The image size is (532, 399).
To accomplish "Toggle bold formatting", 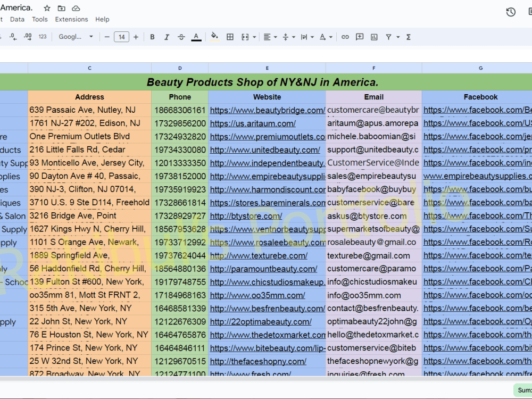I will 152,37.
